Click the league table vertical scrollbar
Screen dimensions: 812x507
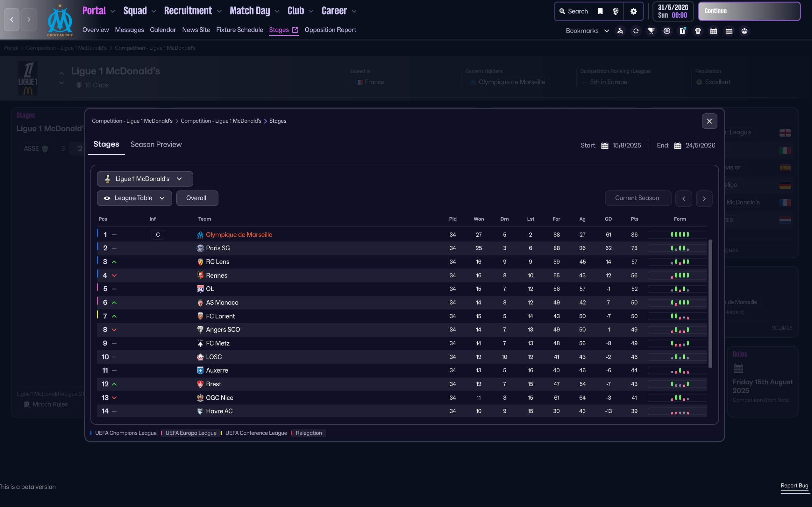710,303
